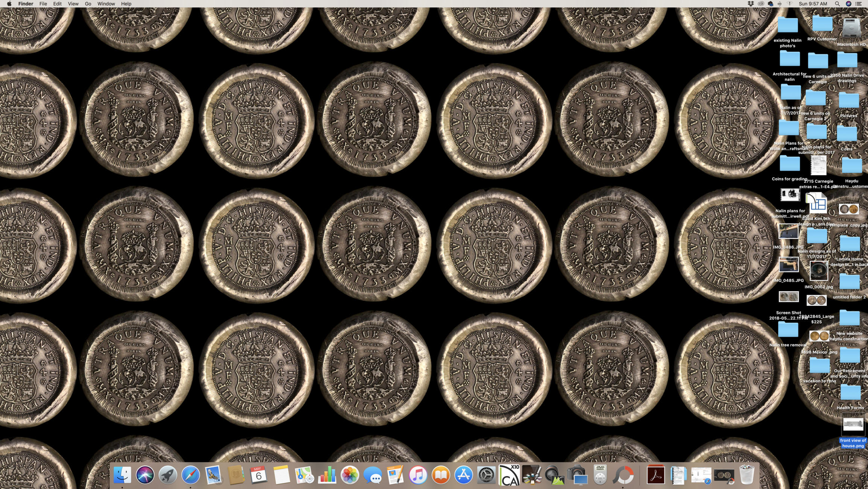The width and height of the screenshot is (868, 489).
Task: Open System Preferences gear in Dock
Action: click(x=486, y=475)
